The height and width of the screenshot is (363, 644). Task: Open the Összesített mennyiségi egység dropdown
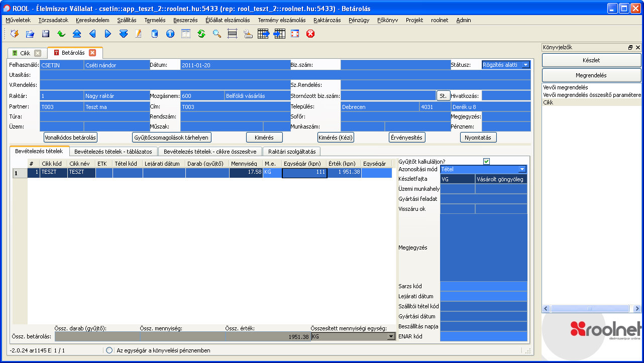(x=391, y=337)
